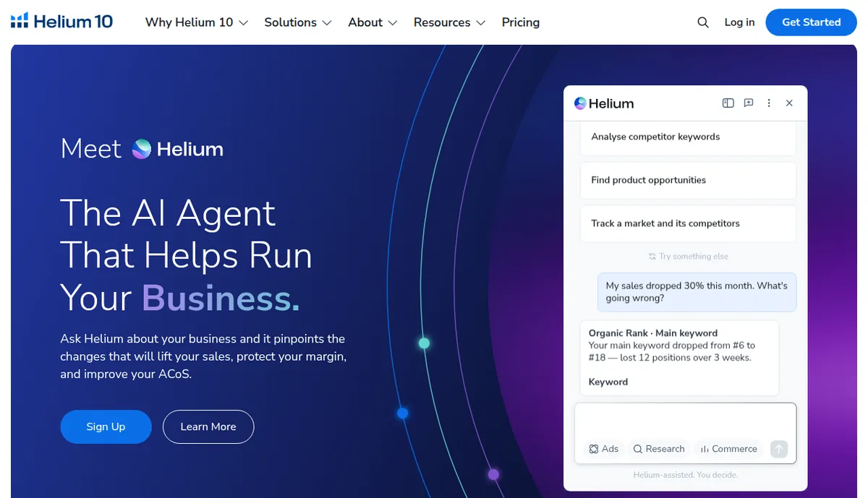
Task: Click the 'Helium-assisted. You decide.' footer text
Action: point(686,475)
